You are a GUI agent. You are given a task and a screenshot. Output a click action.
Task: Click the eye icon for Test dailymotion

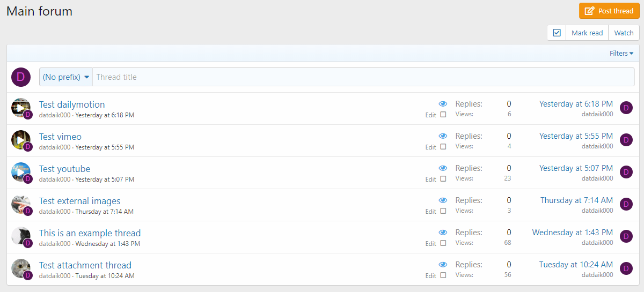coord(443,104)
